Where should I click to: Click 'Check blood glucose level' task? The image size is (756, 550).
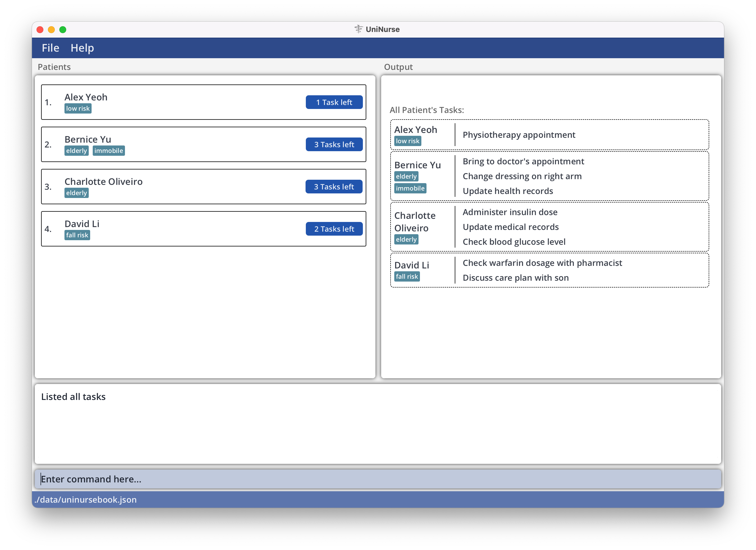click(x=514, y=242)
